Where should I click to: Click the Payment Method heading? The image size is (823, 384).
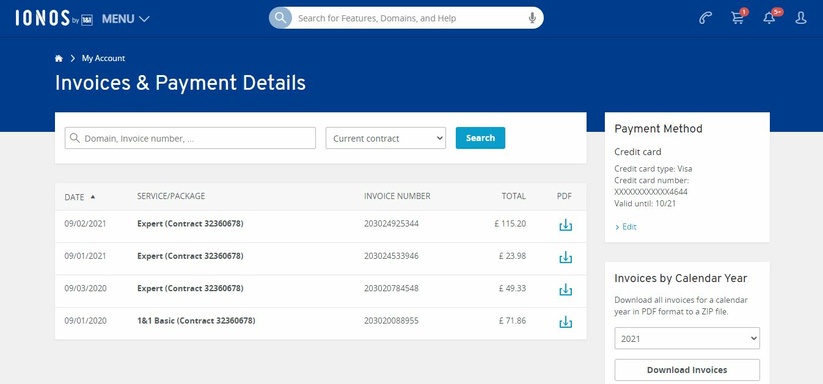[x=658, y=129]
